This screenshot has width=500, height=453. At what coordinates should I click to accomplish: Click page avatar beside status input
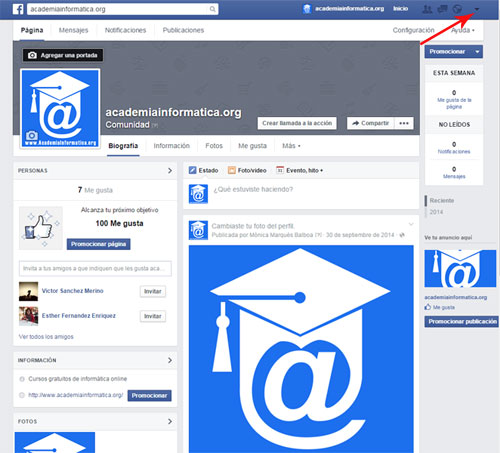tap(198, 194)
